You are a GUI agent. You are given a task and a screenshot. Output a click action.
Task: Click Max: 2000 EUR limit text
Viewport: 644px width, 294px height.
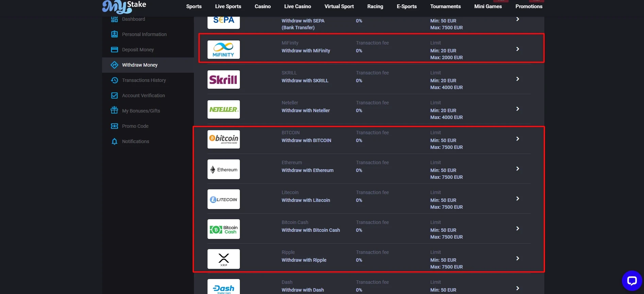click(x=446, y=57)
